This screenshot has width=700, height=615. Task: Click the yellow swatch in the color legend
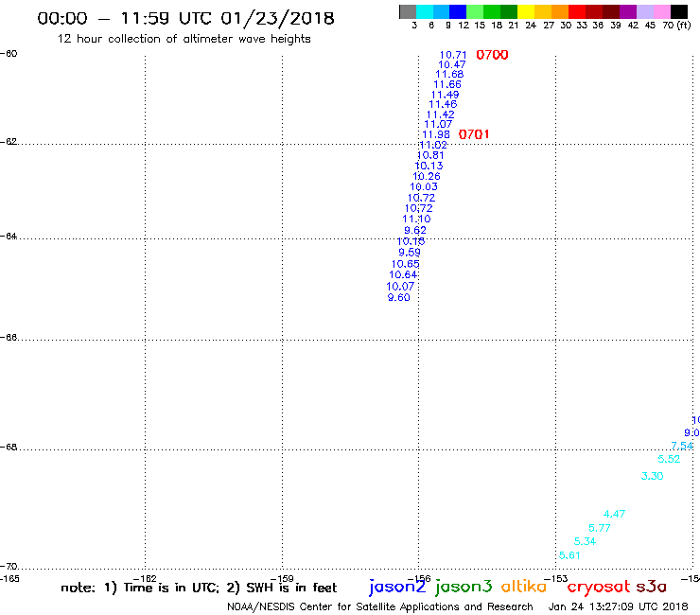click(526, 11)
